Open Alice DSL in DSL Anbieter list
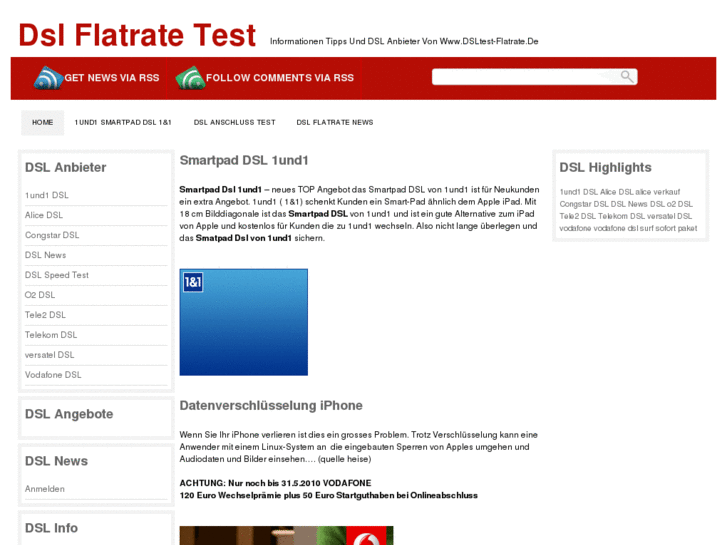 44,215
